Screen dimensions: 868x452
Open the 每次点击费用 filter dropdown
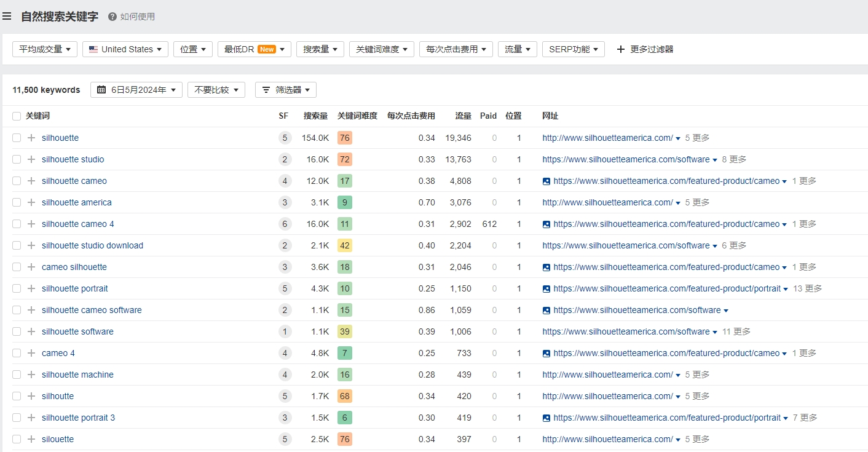pos(456,49)
